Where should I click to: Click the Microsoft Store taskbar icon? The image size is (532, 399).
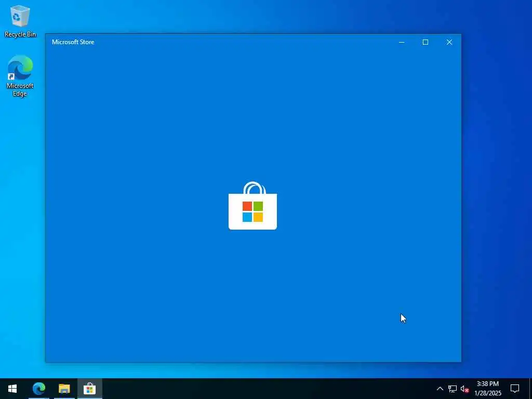pyautogui.click(x=89, y=389)
